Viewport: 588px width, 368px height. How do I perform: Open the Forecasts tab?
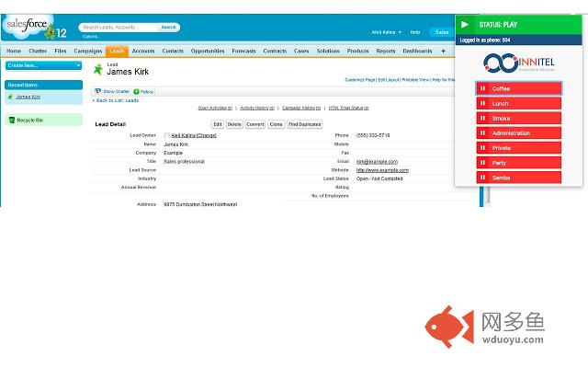(x=243, y=51)
